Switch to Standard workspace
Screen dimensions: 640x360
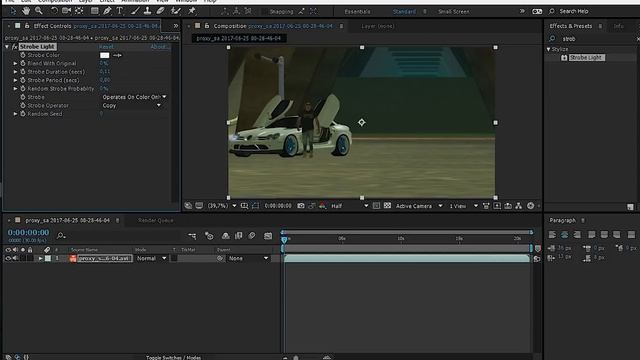tap(404, 11)
